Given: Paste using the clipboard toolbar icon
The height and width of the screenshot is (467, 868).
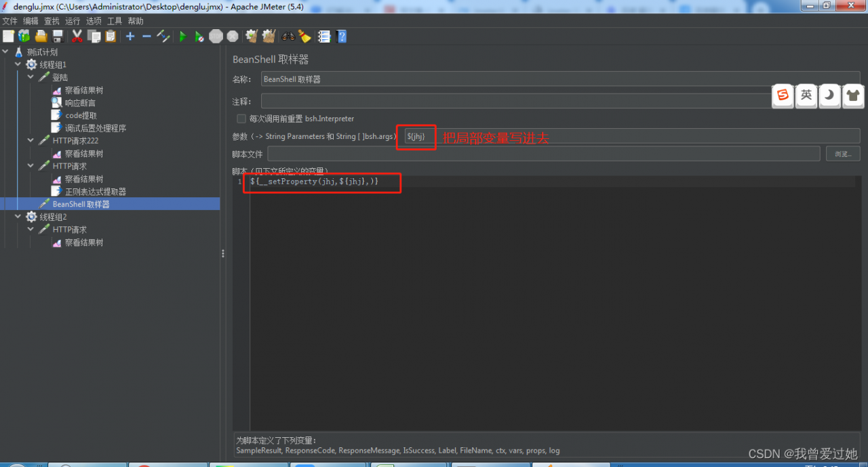Looking at the screenshot, I should [110, 36].
